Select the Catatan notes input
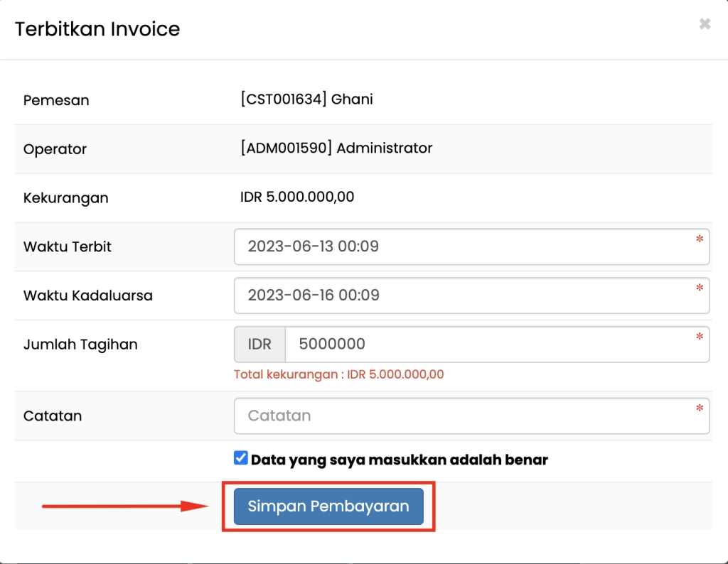 462,416
